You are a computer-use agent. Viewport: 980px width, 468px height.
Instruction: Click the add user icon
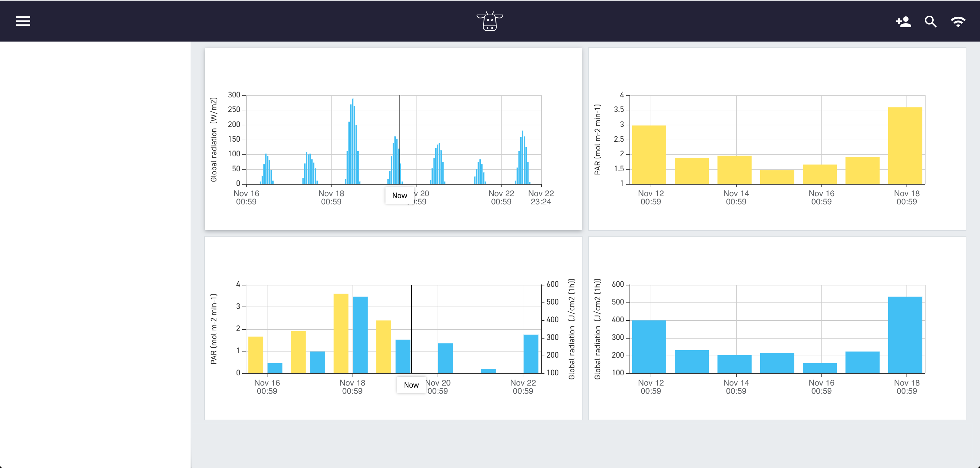(x=903, y=22)
